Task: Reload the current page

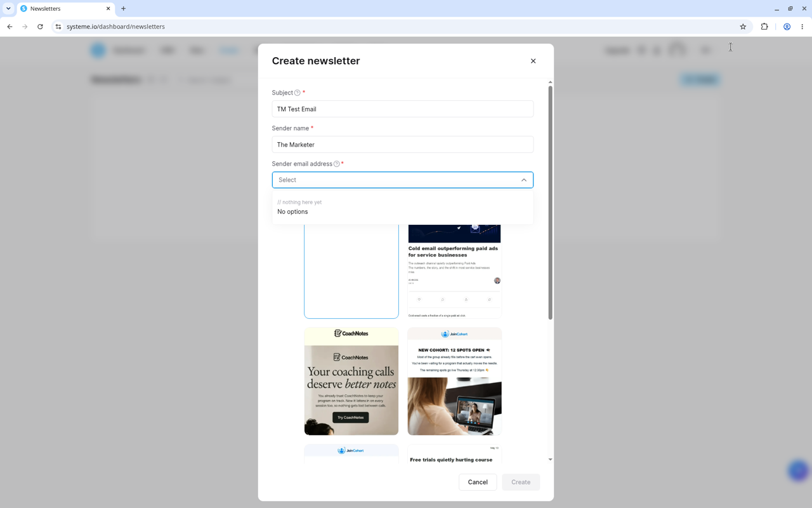Action: click(x=40, y=27)
